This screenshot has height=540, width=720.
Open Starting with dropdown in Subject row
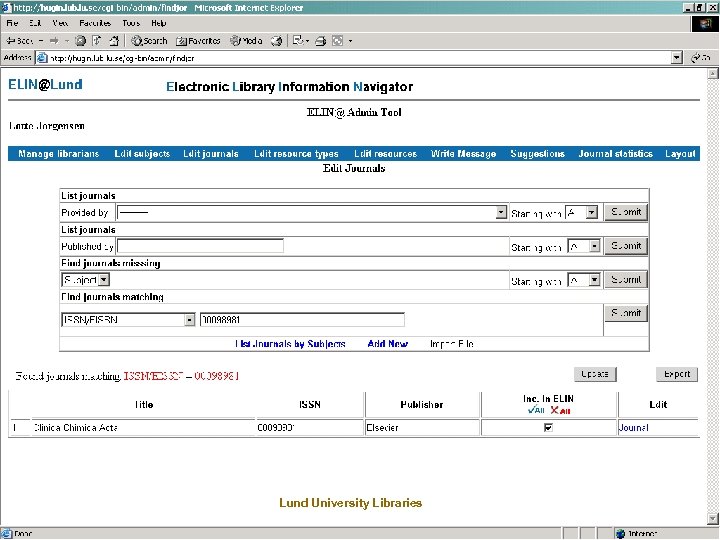(x=584, y=280)
